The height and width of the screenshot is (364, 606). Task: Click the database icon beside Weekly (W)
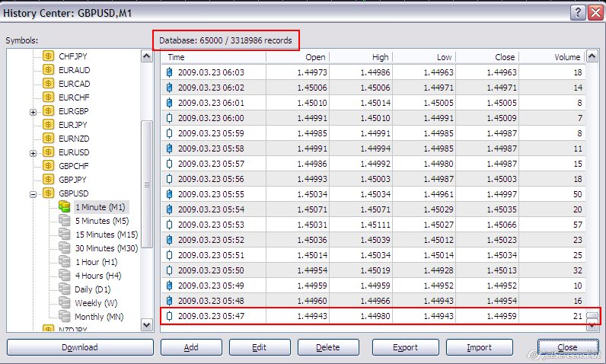(x=64, y=302)
